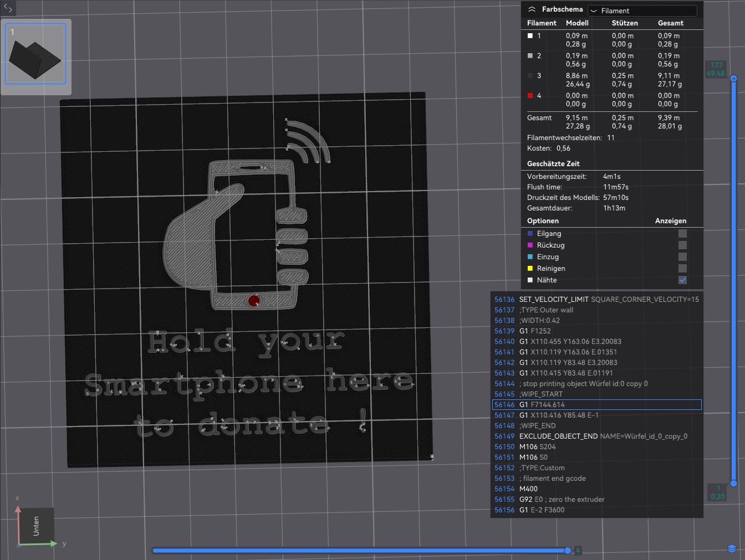Enable the Einzug display checkbox
Viewport: 745px width, 560px height.
click(x=682, y=257)
